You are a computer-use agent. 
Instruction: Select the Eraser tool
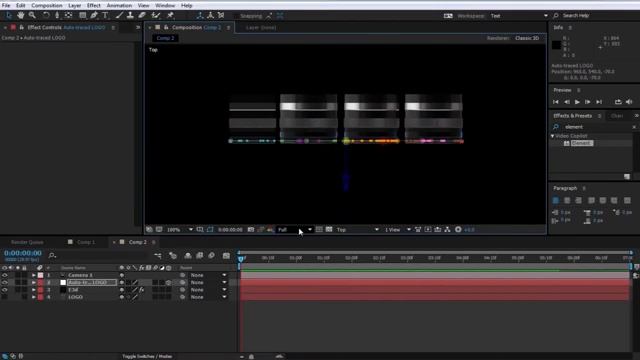pyautogui.click(x=142, y=16)
